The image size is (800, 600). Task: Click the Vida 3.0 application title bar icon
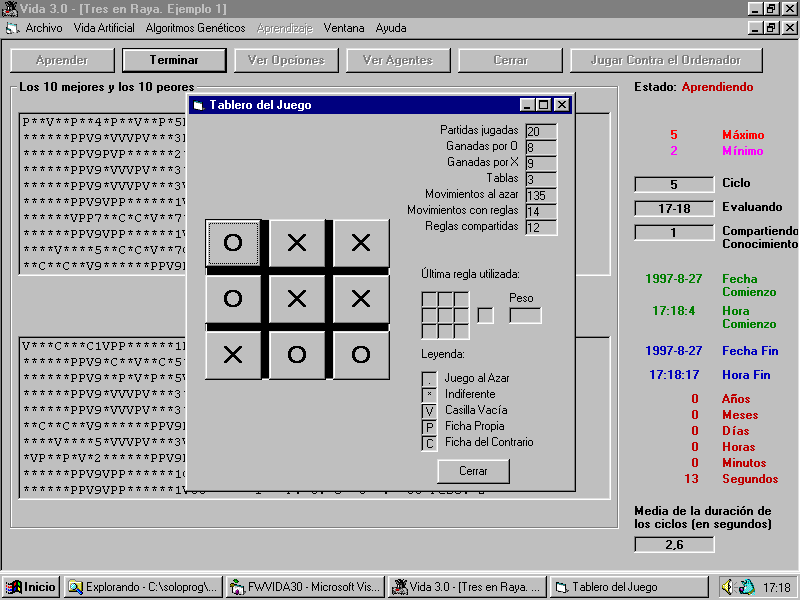pyautogui.click(x=9, y=9)
